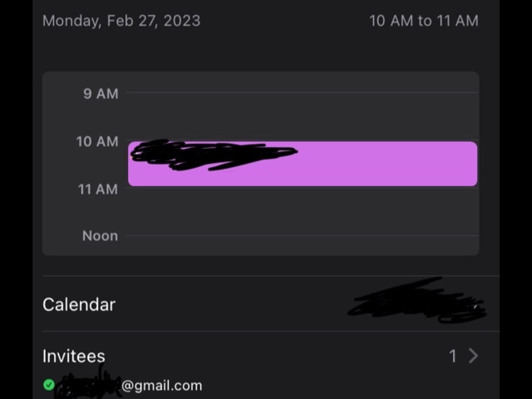This screenshot has height=399, width=532.
Task: Click the redacted event title in purple block
Action: pos(212,155)
